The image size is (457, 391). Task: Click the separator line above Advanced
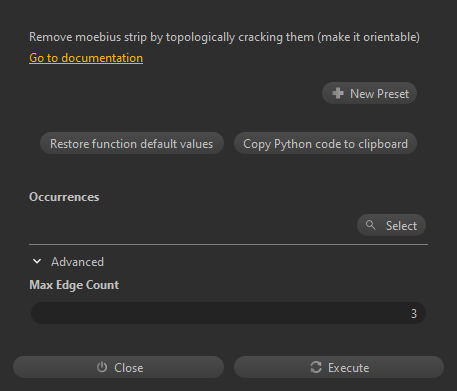pyautogui.click(x=228, y=244)
